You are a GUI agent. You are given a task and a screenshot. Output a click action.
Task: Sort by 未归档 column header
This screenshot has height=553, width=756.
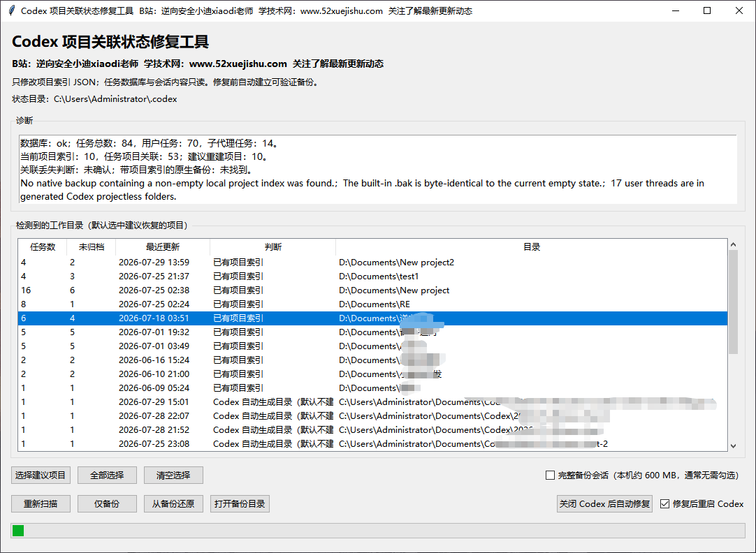coord(91,247)
